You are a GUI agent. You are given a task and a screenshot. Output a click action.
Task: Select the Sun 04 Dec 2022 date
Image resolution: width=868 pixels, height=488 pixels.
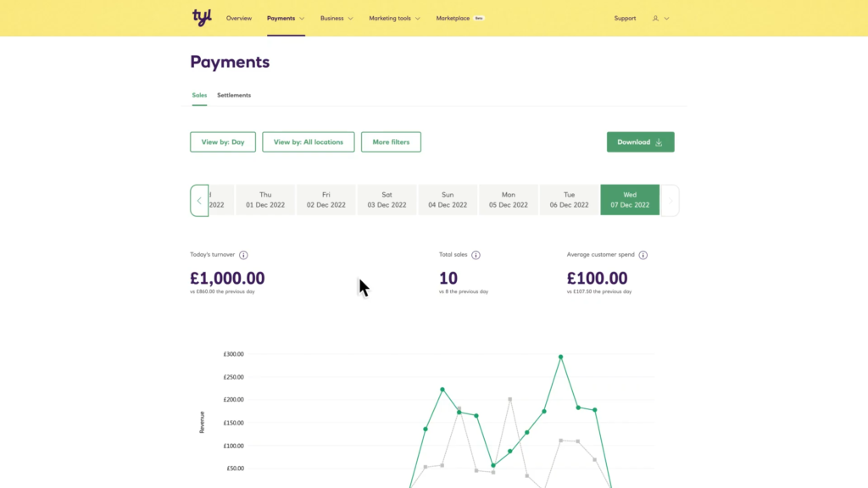pyautogui.click(x=448, y=199)
